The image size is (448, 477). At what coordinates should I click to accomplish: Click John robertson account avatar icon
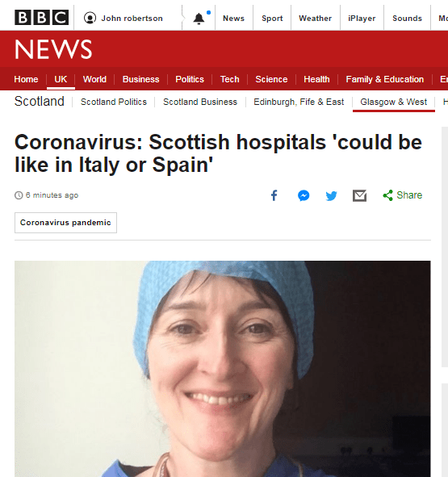90,18
